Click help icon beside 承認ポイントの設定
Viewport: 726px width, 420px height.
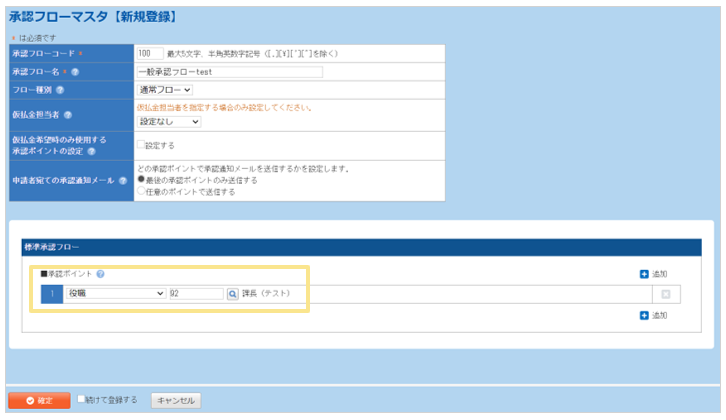pos(92,152)
